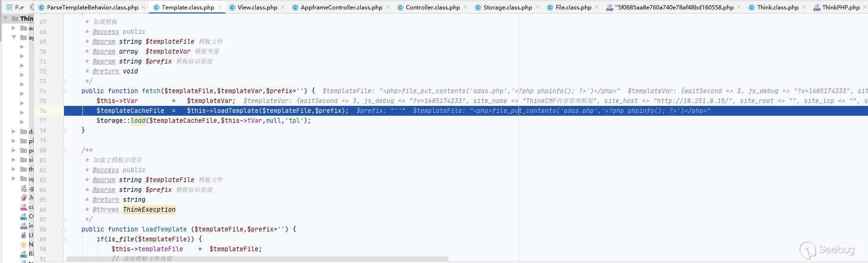Click 'Storage' class name on line 77
The image size is (868, 263).
coord(110,120)
